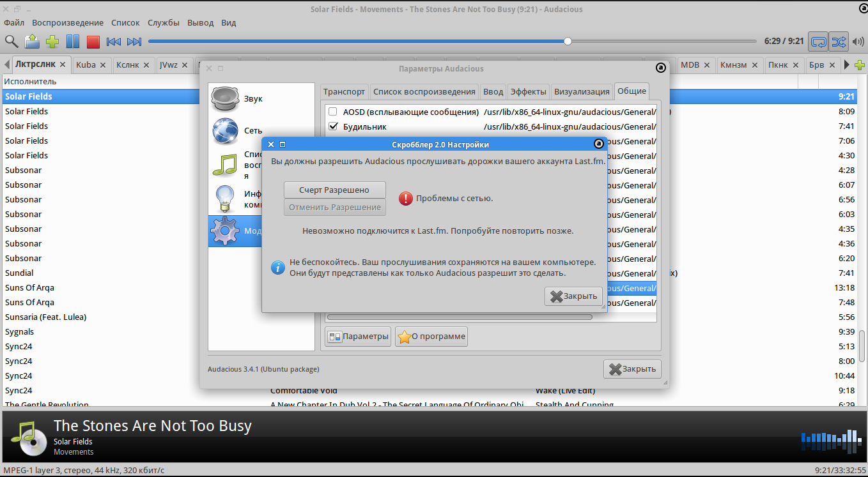Click Закрыть in the Скробблер dialog

tap(573, 296)
